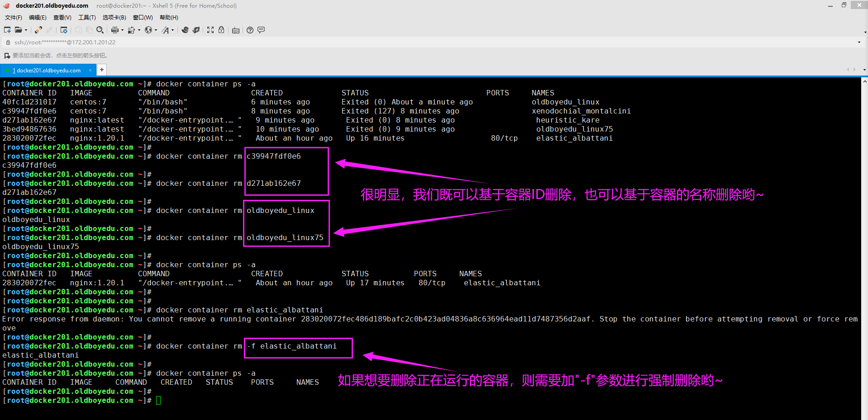This screenshot has height=420, width=868.
Task: Expand the font 'A' dropdown arrow
Action: click(172, 30)
